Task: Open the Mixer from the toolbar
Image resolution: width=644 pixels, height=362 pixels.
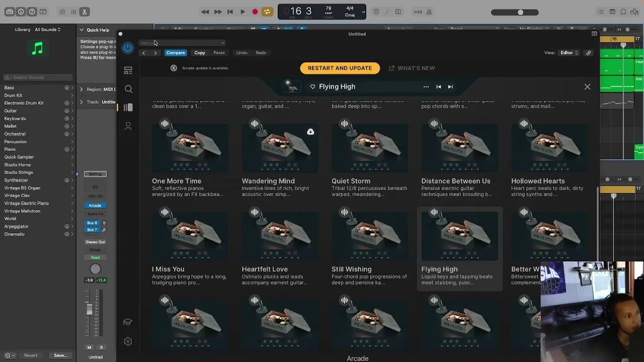Action: point(73,12)
